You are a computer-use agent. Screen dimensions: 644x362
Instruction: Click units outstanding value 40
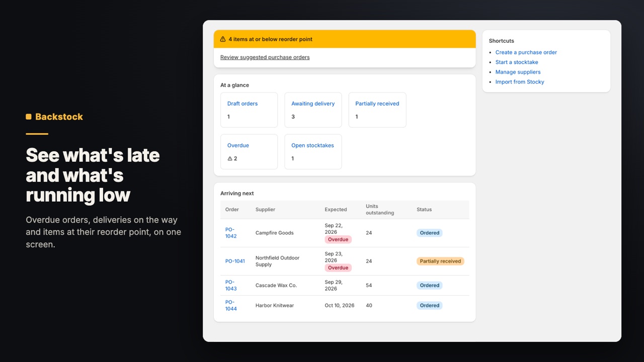[x=369, y=306]
